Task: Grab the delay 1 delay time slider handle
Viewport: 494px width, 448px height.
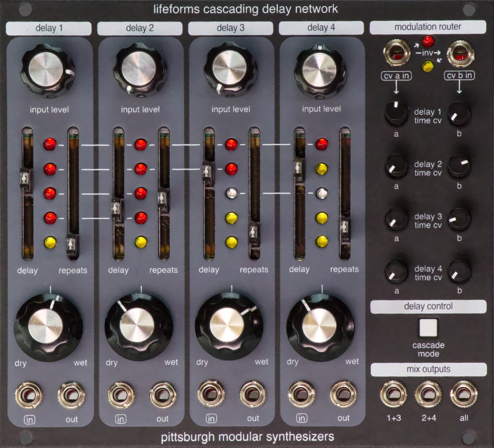Action: (x=24, y=179)
